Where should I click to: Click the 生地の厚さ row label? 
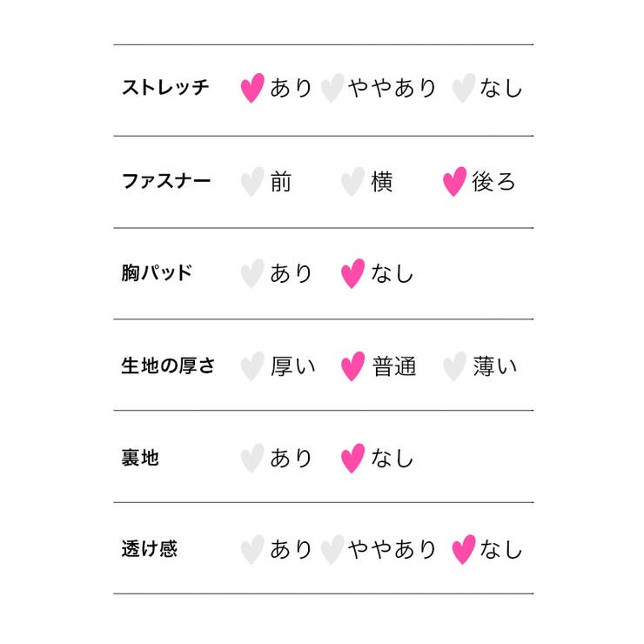pyautogui.click(x=168, y=366)
